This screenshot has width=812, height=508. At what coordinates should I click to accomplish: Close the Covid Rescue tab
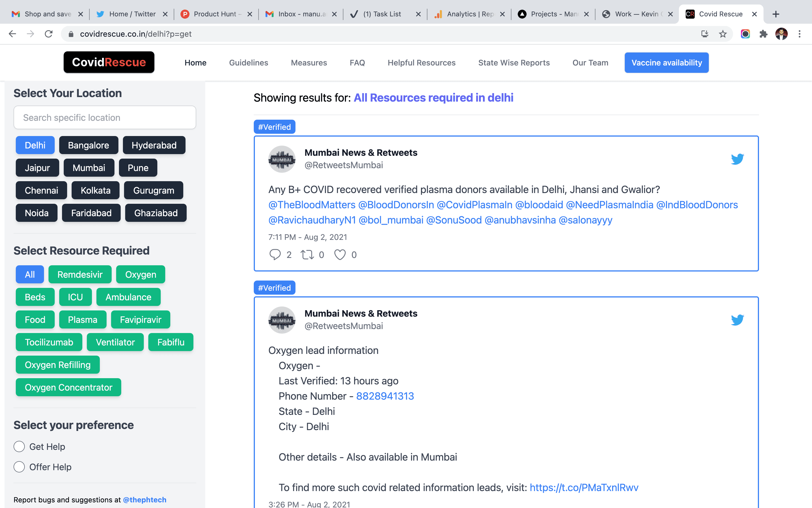754,14
